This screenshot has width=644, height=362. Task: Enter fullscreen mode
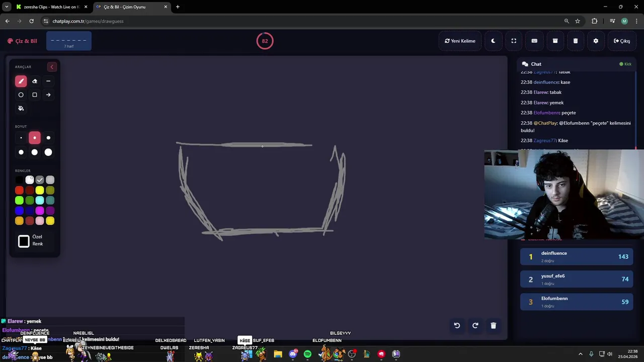pos(514,41)
